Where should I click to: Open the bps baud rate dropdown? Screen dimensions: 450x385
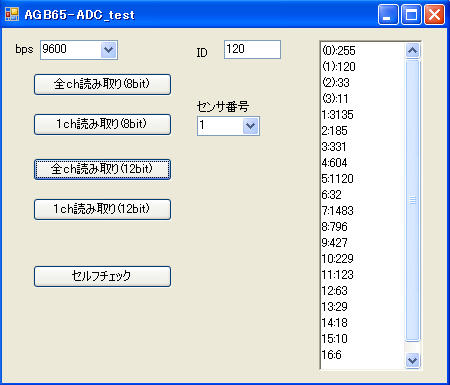coord(108,50)
